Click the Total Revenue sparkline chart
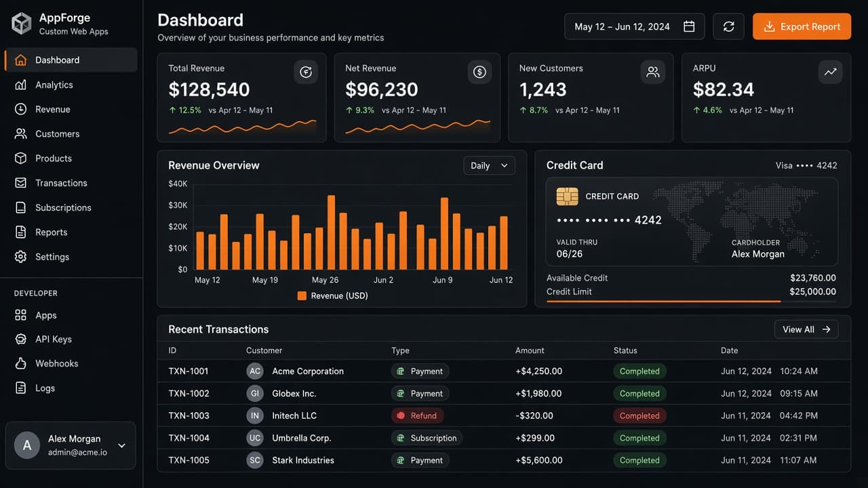This screenshot has width=868, height=488. [242, 127]
